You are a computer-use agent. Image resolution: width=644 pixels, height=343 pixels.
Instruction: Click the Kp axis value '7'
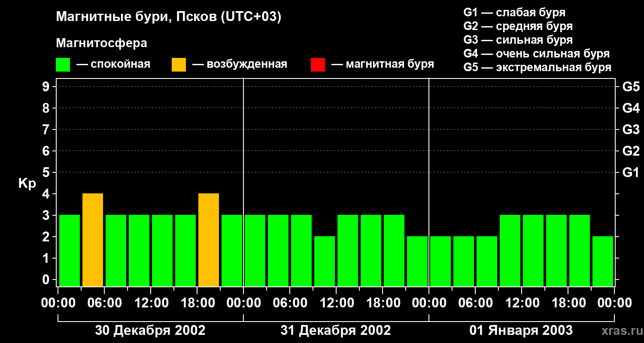click(46, 130)
